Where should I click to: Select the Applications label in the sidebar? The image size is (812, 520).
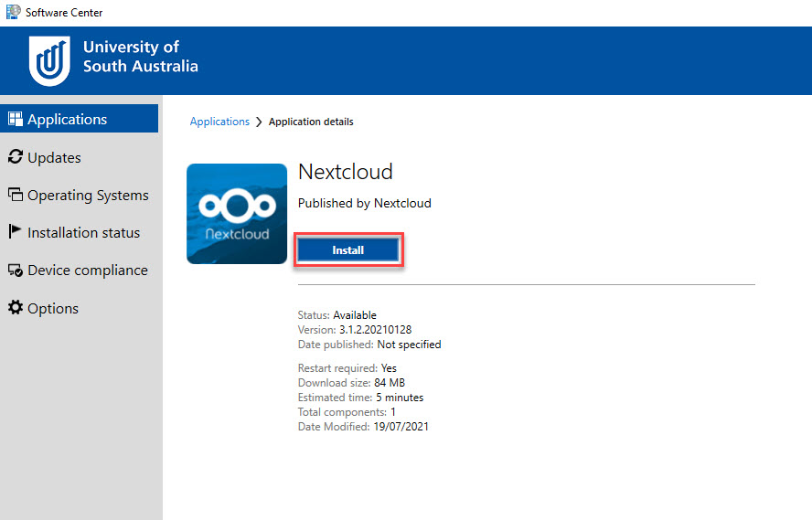[x=67, y=119]
